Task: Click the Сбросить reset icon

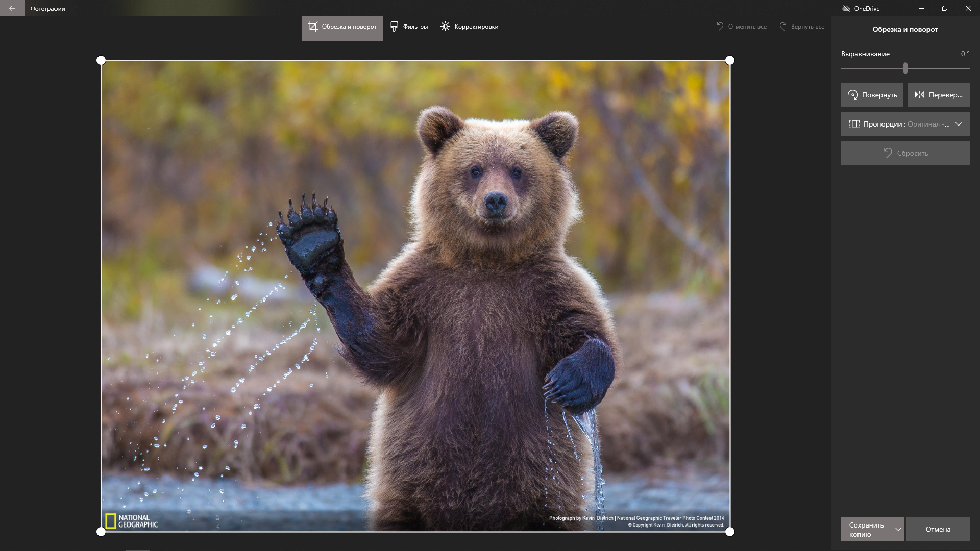Action: point(888,153)
